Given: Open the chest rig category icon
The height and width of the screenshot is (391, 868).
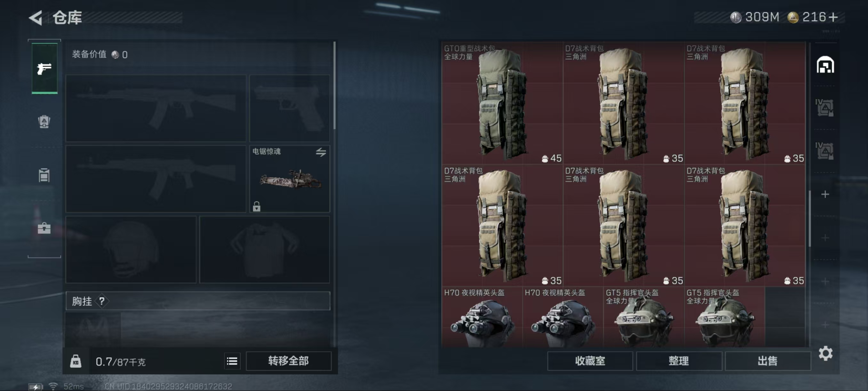Looking at the screenshot, I should [44, 175].
